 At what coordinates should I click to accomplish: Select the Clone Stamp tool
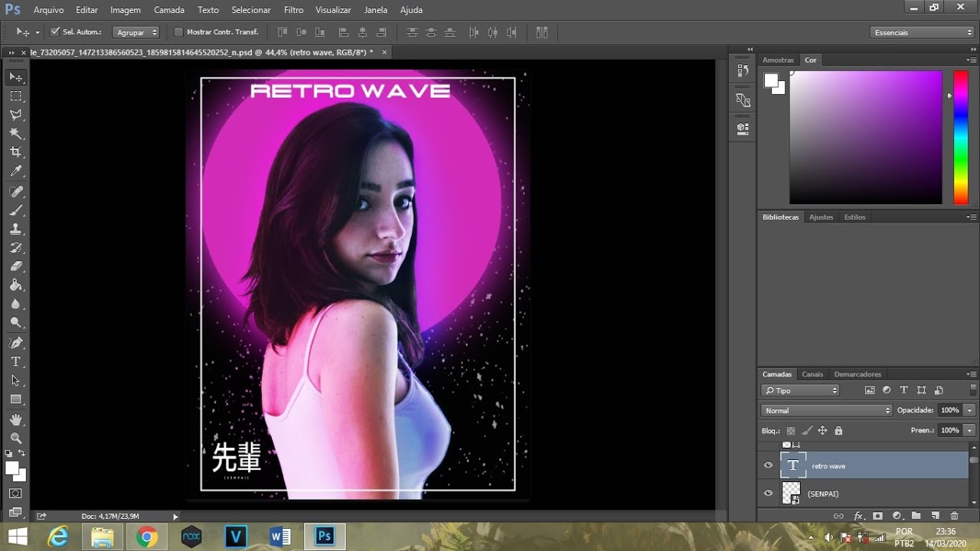[15, 229]
